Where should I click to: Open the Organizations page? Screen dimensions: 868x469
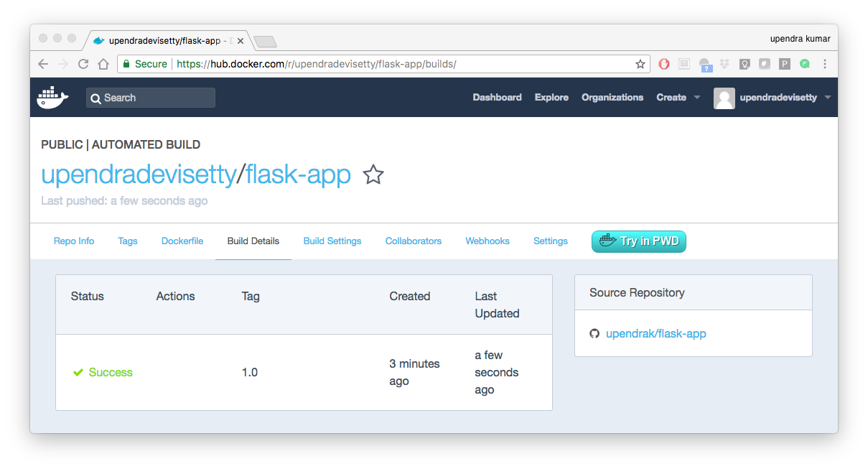tap(612, 98)
